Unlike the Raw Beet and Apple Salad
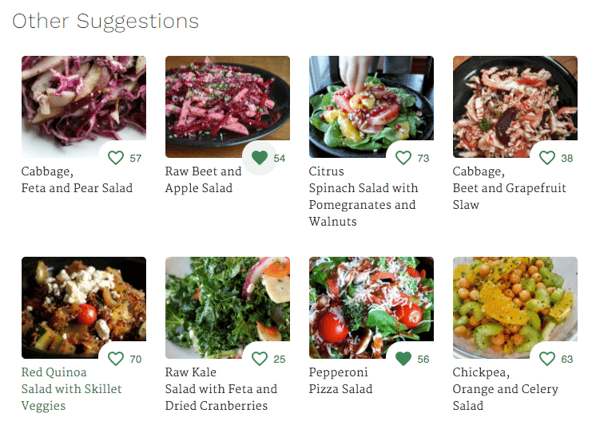The height and width of the screenshot is (425, 600). [259, 158]
